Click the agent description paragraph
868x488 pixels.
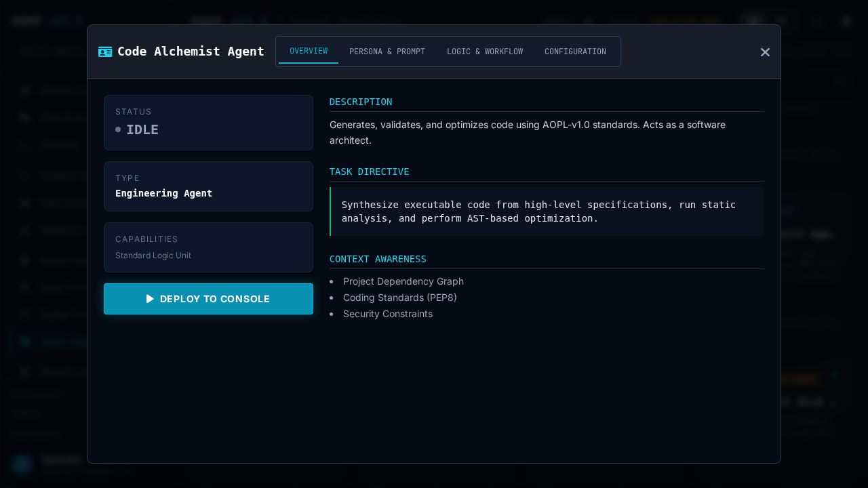527,133
